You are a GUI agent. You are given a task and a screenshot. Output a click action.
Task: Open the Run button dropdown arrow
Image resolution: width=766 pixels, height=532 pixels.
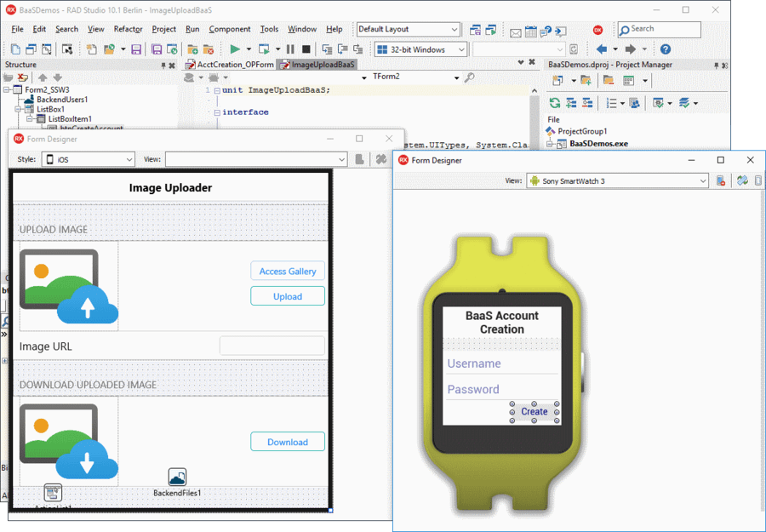click(x=249, y=49)
